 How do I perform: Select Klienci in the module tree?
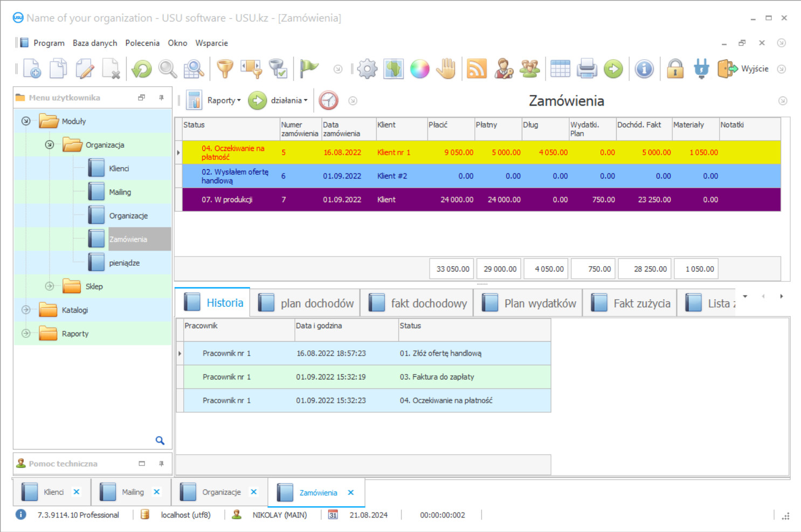[119, 168]
